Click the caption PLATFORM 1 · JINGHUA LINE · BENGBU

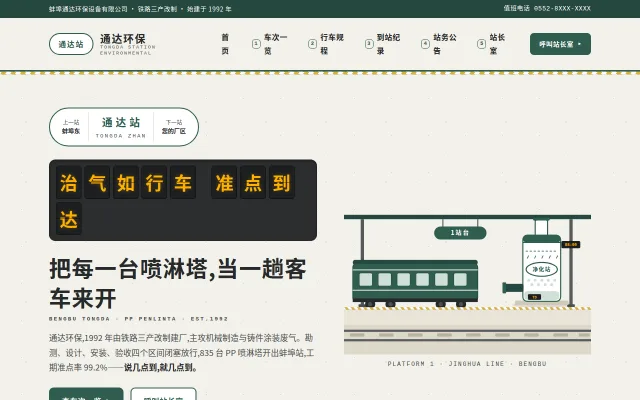pyautogui.click(x=467, y=364)
